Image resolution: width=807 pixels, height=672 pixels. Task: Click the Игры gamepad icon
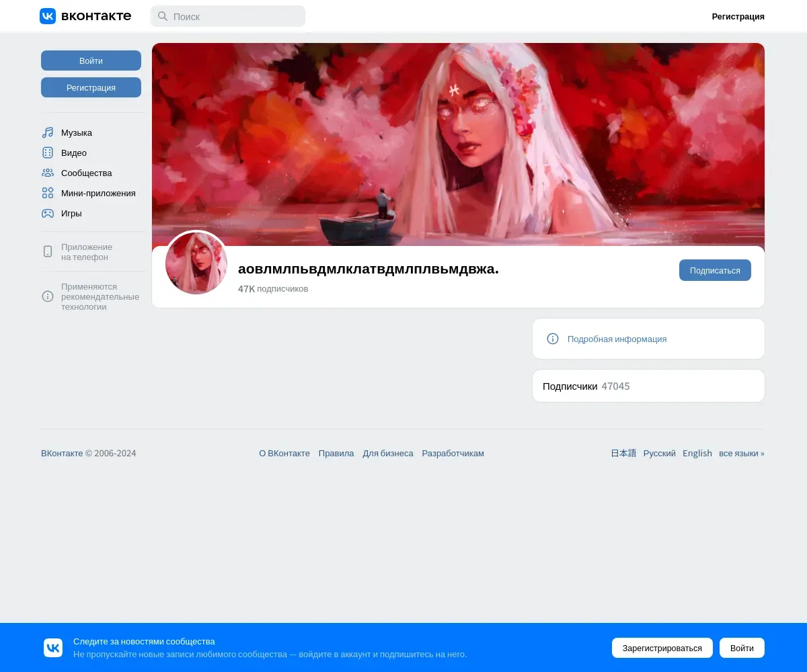(x=48, y=214)
